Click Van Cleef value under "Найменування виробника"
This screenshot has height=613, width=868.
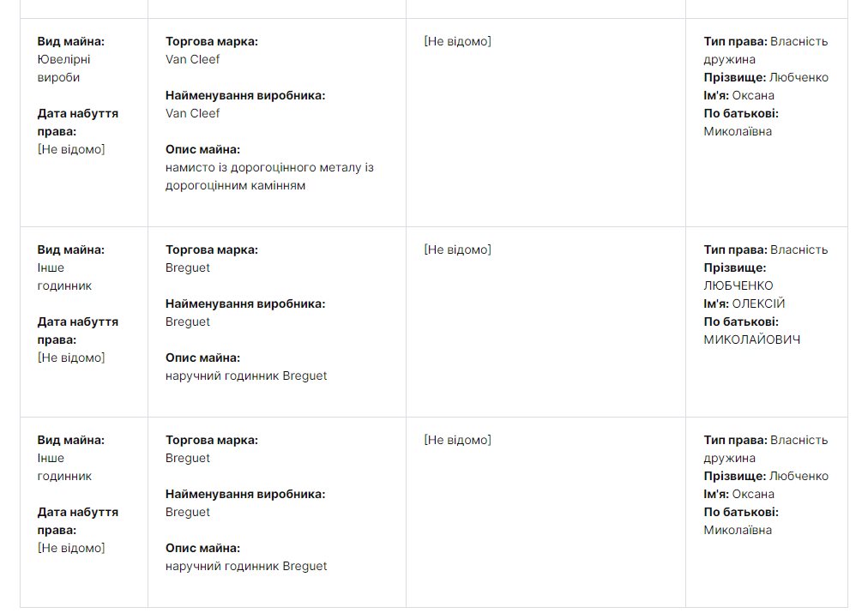coord(193,113)
